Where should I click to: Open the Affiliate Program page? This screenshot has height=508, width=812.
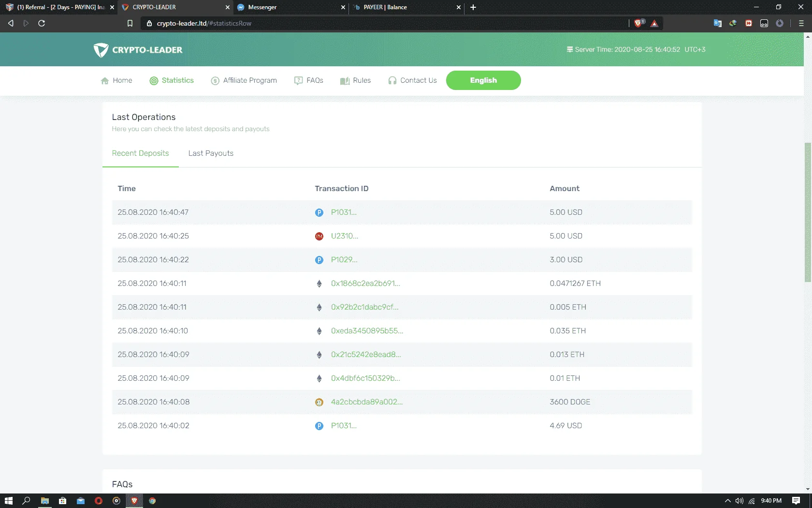coord(244,80)
